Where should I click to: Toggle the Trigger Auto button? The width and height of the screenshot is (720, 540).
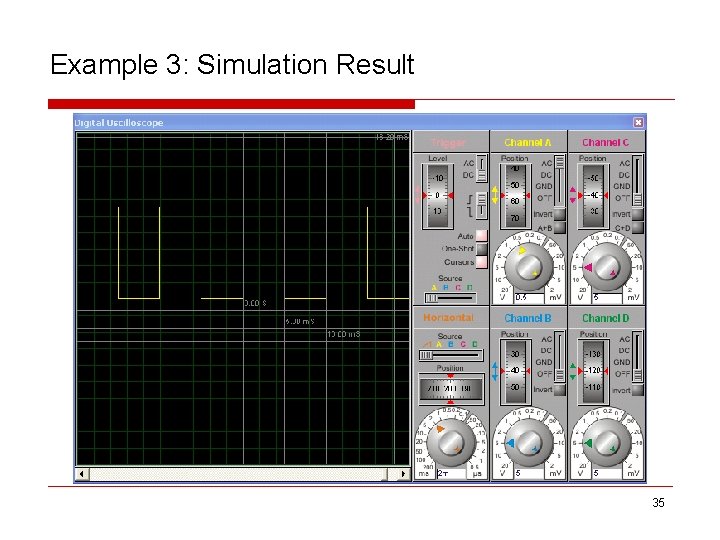pos(481,236)
